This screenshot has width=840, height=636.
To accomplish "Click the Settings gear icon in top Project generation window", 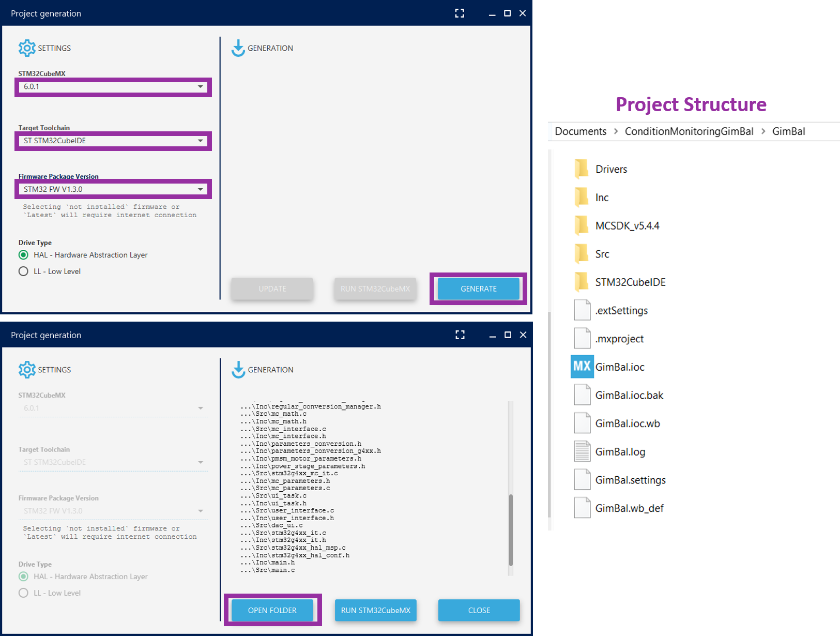I will [27, 48].
